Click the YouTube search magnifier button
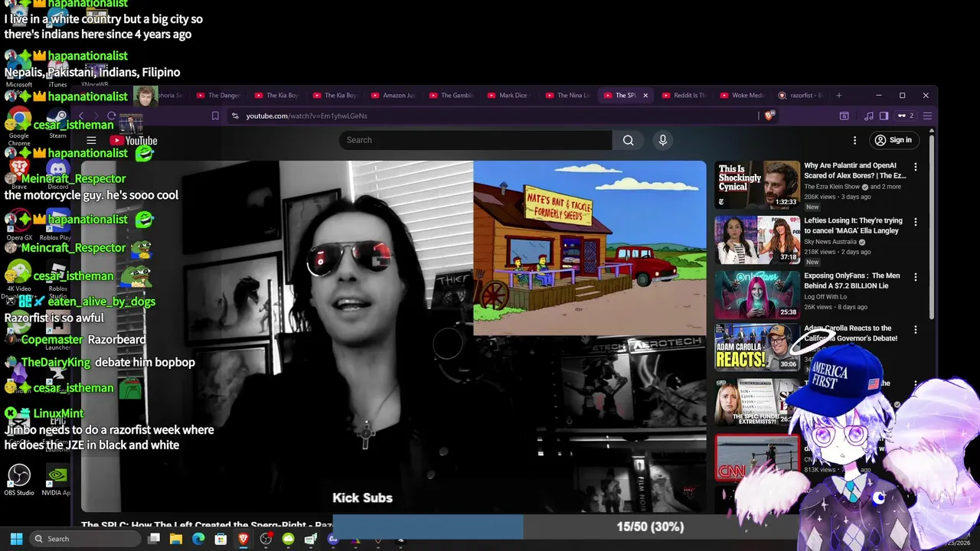This screenshot has height=551, width=980. [x=628, y=140]
